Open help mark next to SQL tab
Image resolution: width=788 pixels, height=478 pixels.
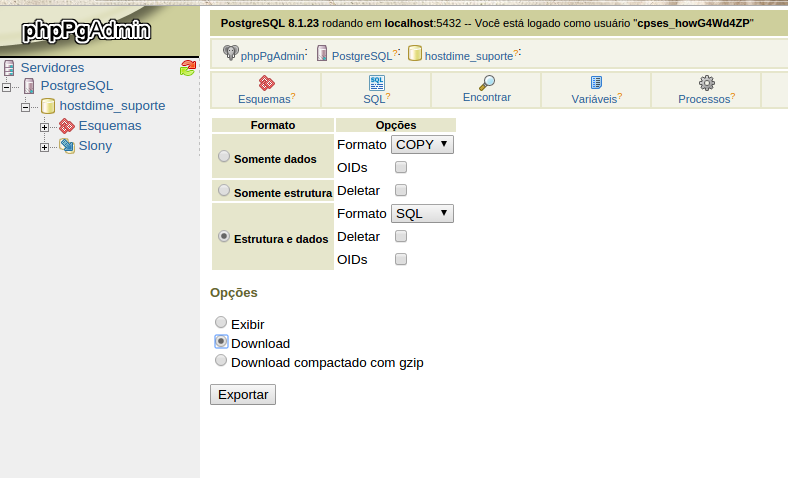(388, 96)
